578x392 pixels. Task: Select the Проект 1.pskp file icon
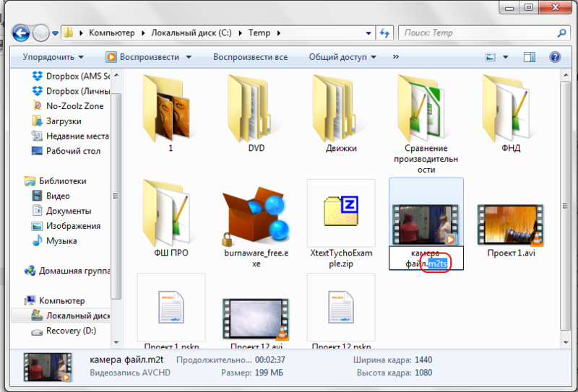click(x=171, y=308)
